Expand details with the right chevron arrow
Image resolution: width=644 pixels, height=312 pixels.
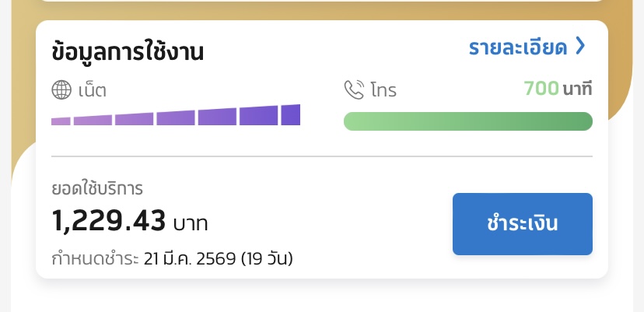(579, 47)
